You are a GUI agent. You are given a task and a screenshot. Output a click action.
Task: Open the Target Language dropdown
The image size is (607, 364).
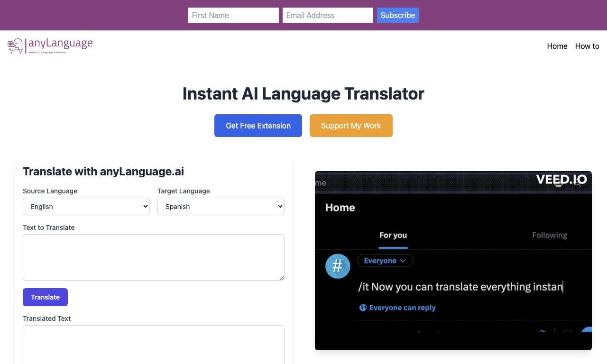click(221, 207)
